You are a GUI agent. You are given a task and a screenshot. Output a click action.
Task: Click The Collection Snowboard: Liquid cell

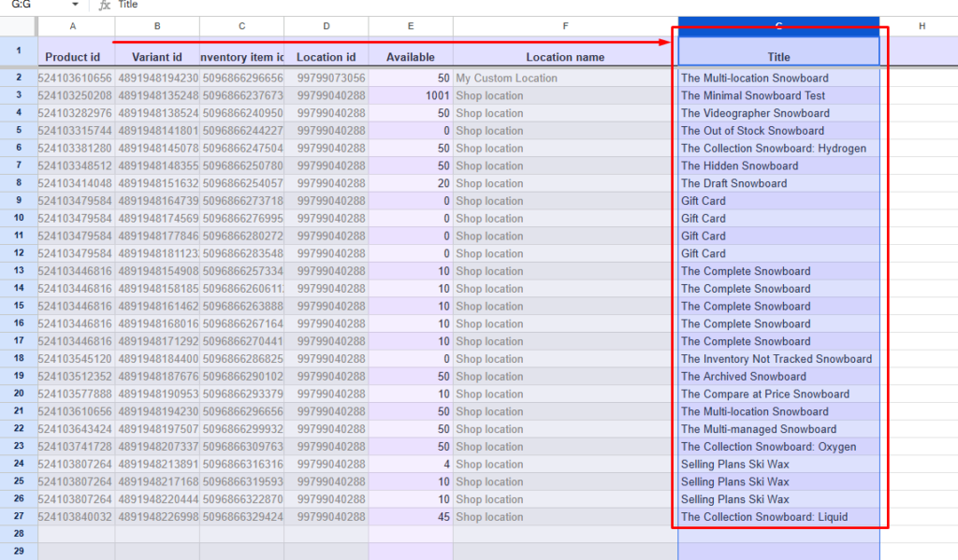point(779,517)
